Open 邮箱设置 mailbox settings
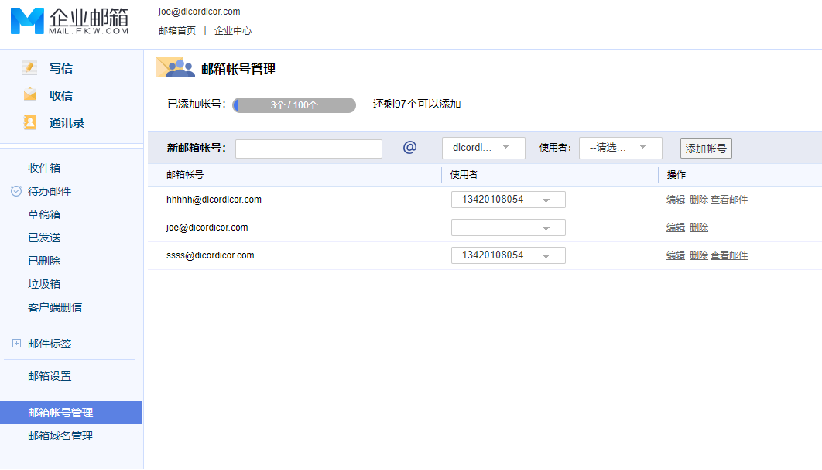Viewport: 822px width, 470px height. coord(50,376)
